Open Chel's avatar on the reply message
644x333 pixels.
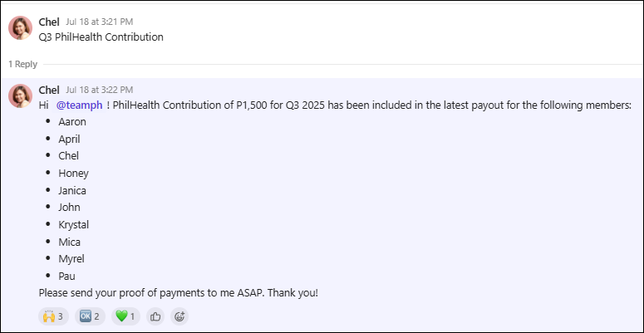[x=21, y=96]
